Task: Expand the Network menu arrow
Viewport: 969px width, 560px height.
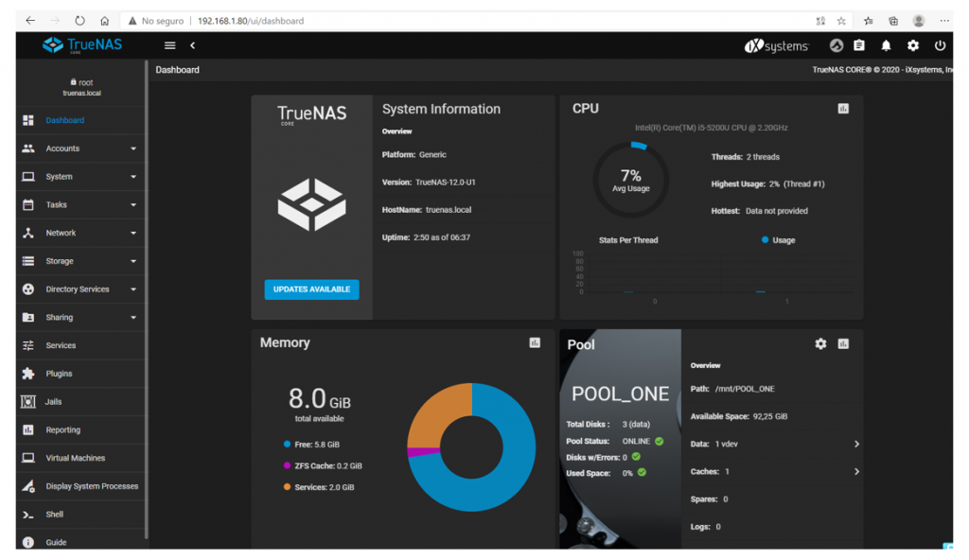Action: tap(133, 233)
